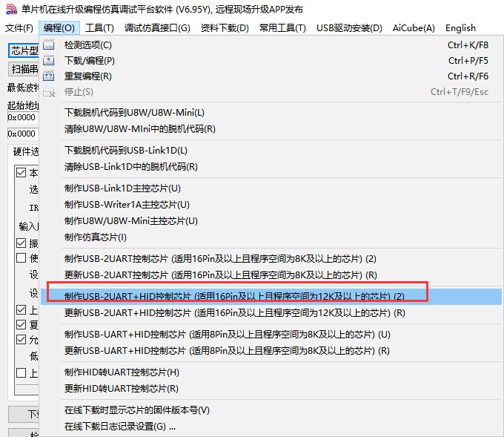Open the 资料下载(D) menu

click(x=225, y=28)
